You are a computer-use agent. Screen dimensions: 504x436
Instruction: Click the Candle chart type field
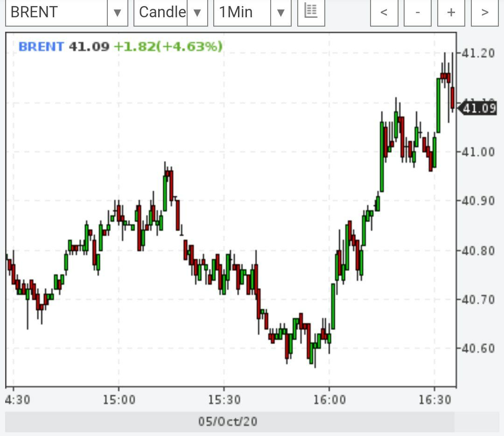pos(161,13)
